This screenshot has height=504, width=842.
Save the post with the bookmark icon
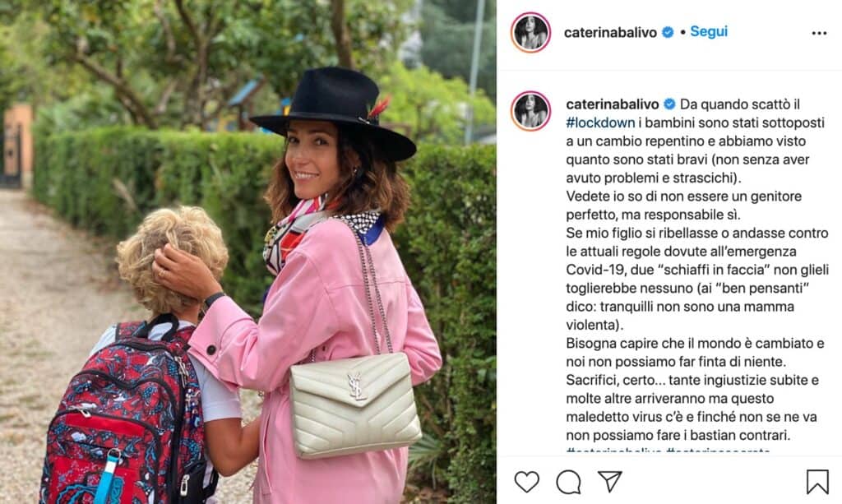click(x=817, y=482)
